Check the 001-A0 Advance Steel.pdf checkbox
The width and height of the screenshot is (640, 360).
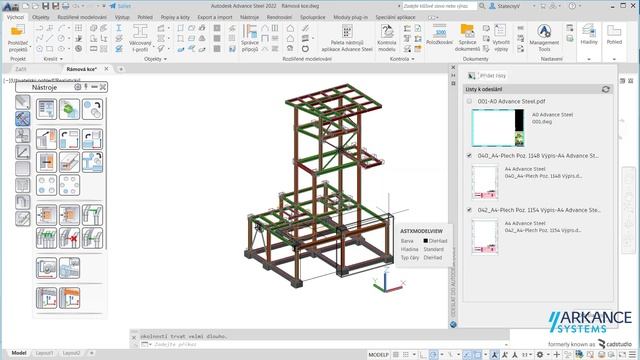[469, 101]
